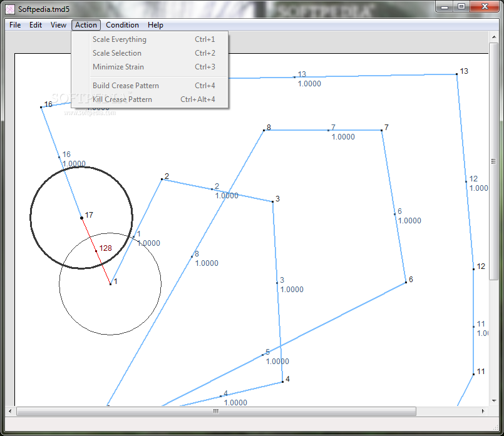
Task: Click Minimize Strain in the menu
Action: [x=150, y=67]
